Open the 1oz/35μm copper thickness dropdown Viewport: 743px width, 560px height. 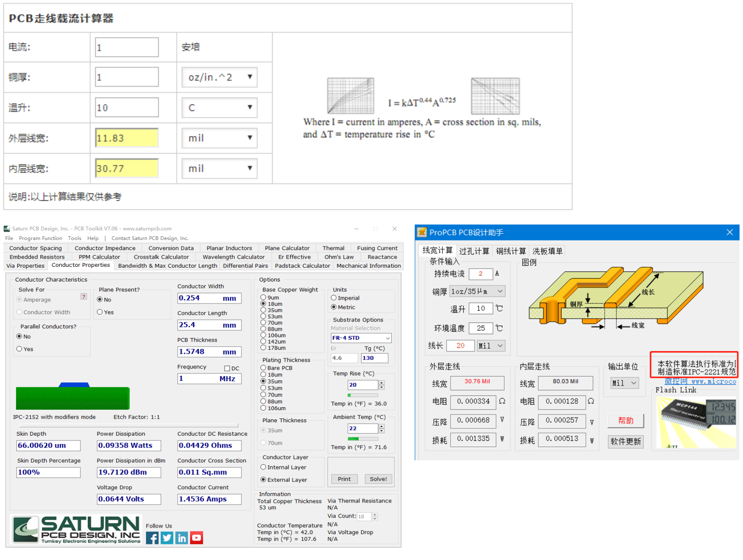tap(477, 291)
